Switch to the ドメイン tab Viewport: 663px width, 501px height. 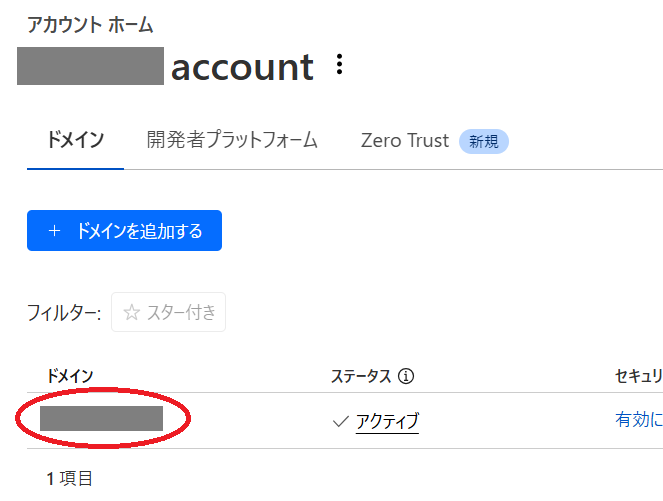click(x=75, y=140)
